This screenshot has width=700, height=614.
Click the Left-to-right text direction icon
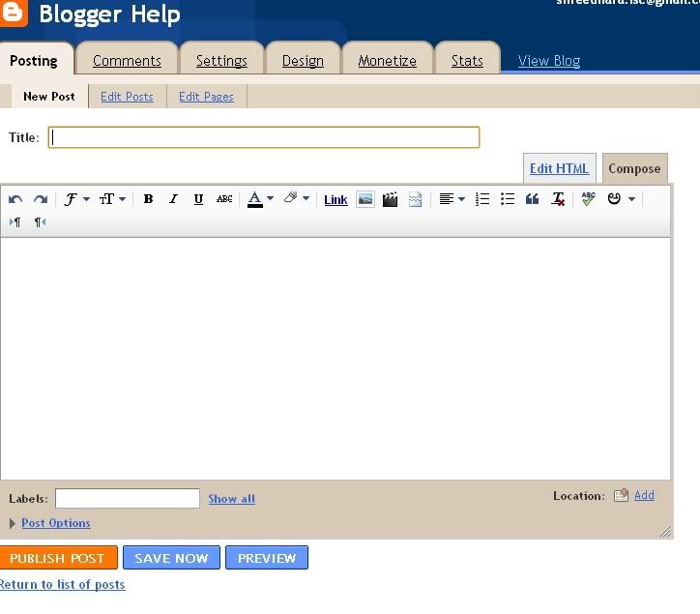point(15,222)
